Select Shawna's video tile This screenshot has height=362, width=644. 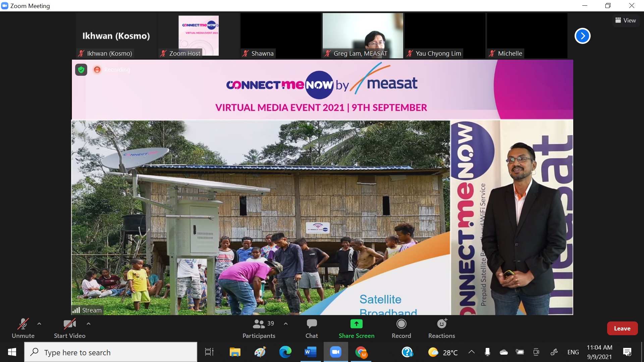tap(280, 36)
